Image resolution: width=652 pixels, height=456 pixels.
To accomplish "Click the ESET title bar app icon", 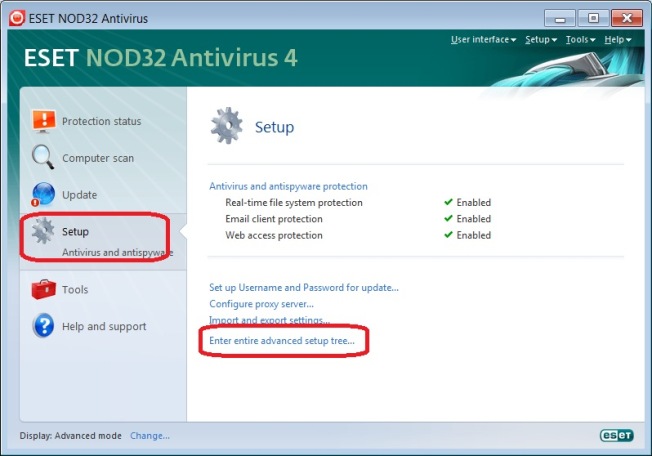I will coord(17,18).
